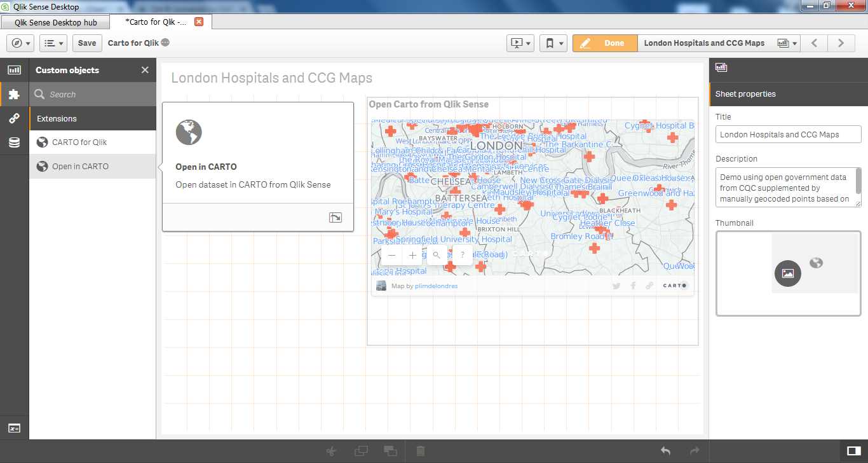This screenshot has height=463, width=868.
Task: Click the Description text area
Action: click(787, 187)
